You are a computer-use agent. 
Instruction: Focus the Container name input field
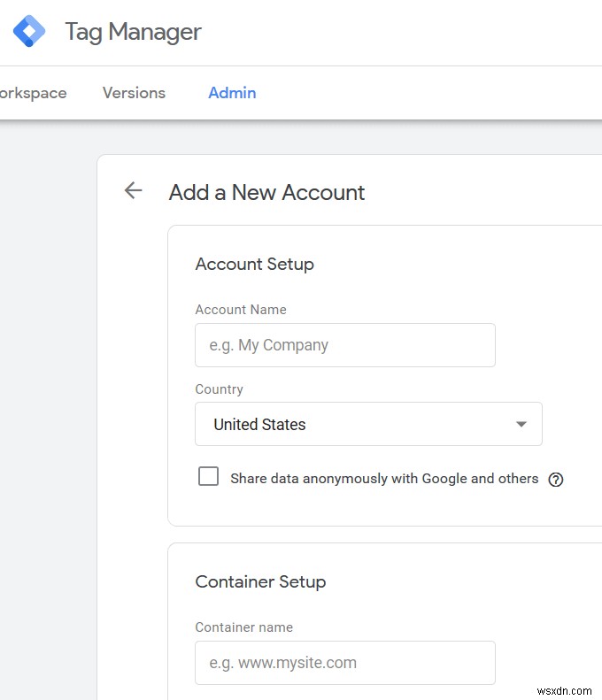click(345, 663)
